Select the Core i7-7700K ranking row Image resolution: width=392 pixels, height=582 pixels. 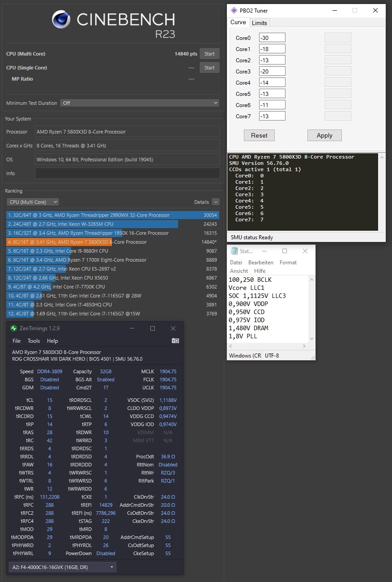(113, 287)
